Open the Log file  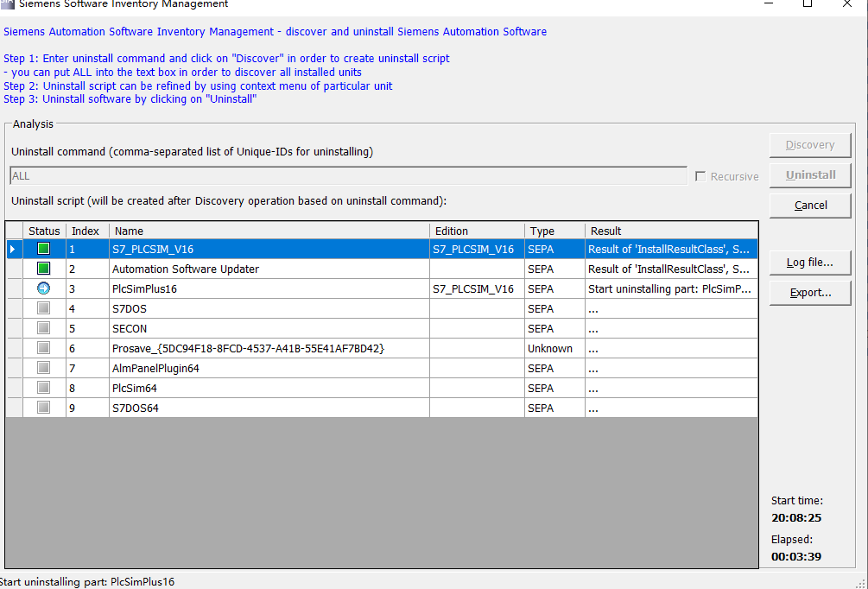[810, 263]
